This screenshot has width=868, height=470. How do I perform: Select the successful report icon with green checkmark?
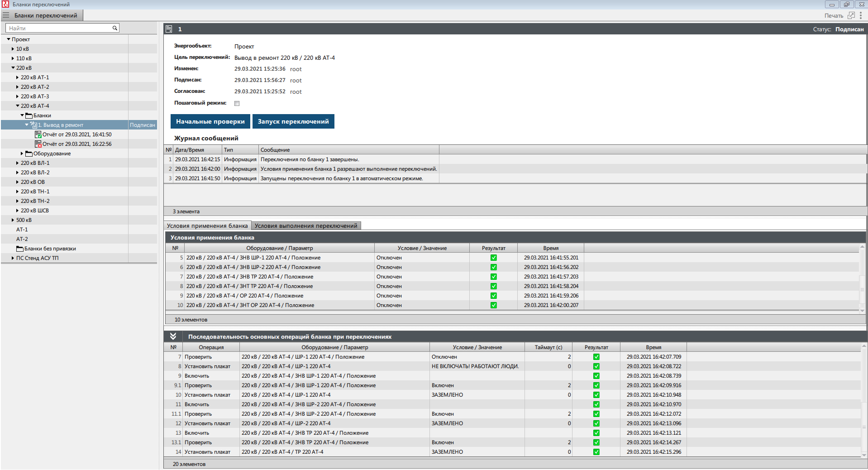pyautogui.click(x=38, y=134)
